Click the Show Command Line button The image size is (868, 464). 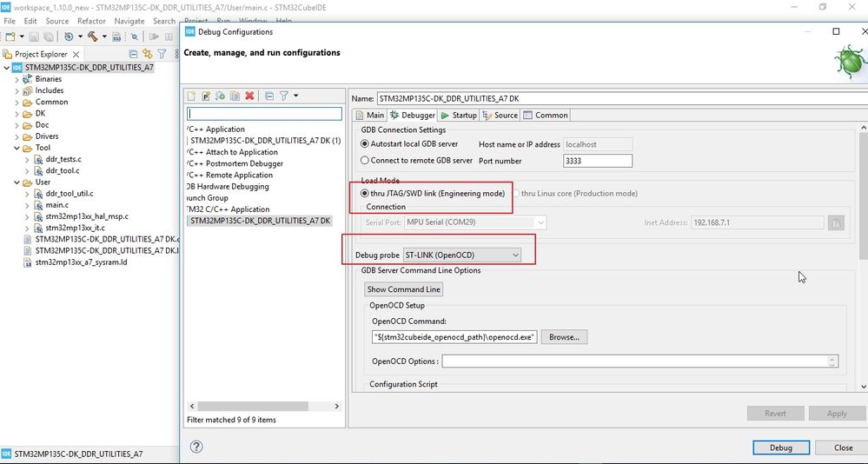point(403,289)
